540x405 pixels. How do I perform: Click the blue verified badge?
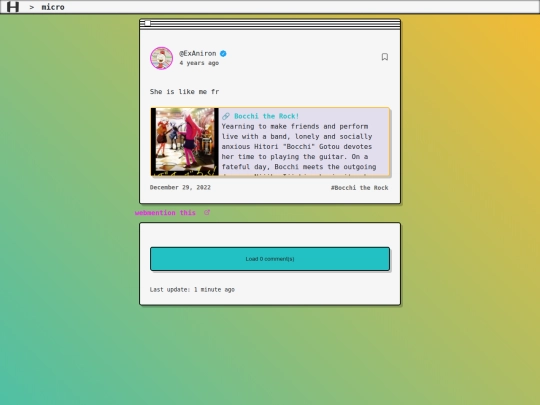[223, 53]
